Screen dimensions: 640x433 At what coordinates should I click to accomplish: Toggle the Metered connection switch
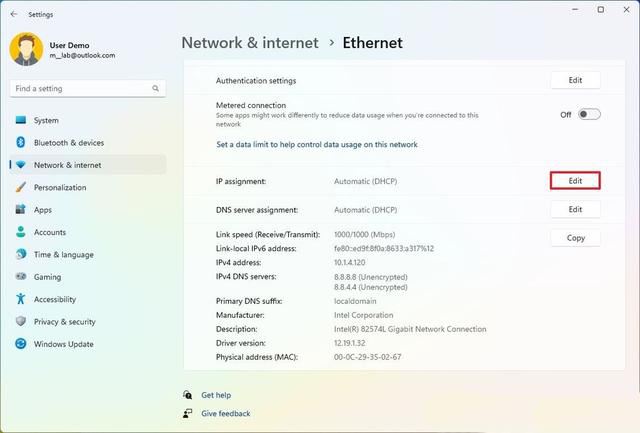(x=589, y=114)
